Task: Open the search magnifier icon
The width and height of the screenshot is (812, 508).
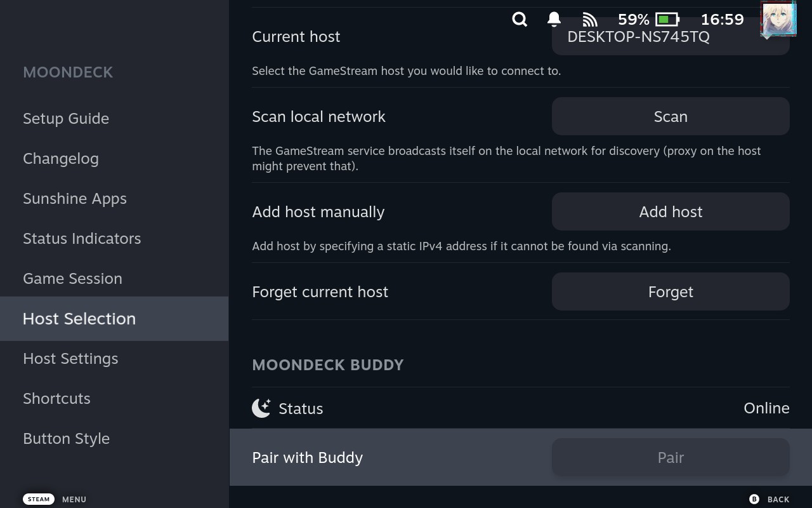Action: coord(520,20)
